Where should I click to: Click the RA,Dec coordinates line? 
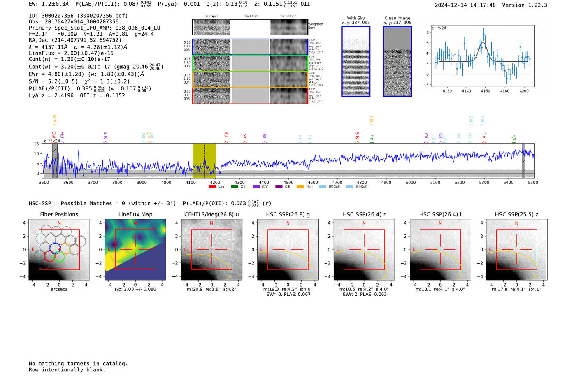coord(75,40)
